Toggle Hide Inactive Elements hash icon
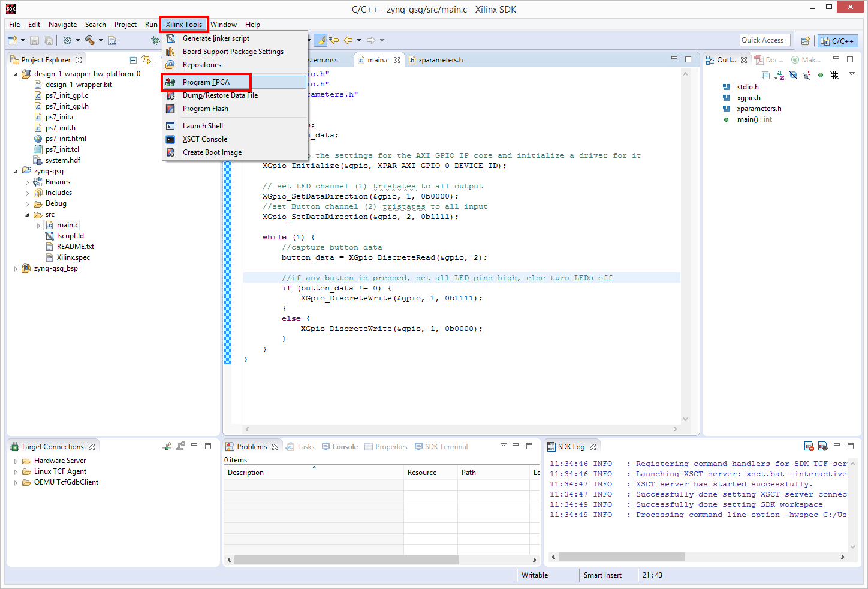Viewport: 868px width, 589px height. click(x=834, y=75)
